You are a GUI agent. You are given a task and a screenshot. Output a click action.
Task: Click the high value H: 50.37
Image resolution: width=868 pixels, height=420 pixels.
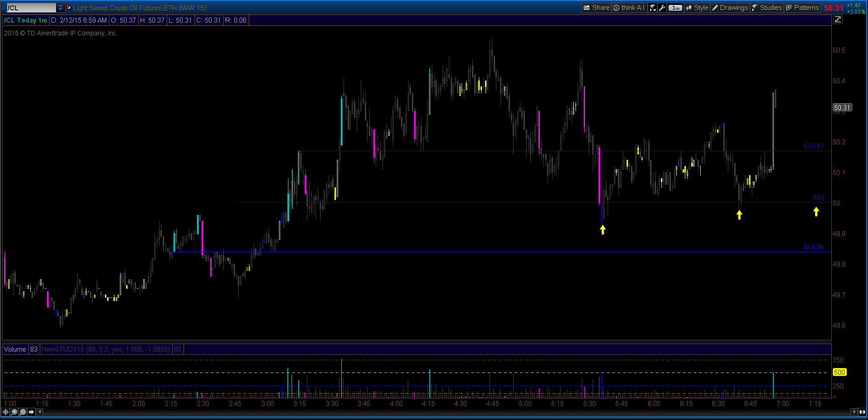pos(152,20)
